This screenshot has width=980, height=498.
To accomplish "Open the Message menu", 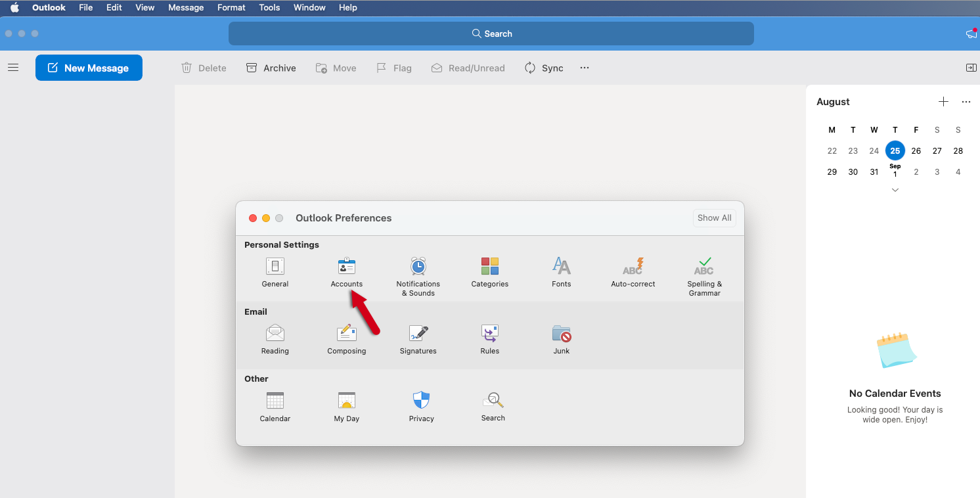I will 186,7.
